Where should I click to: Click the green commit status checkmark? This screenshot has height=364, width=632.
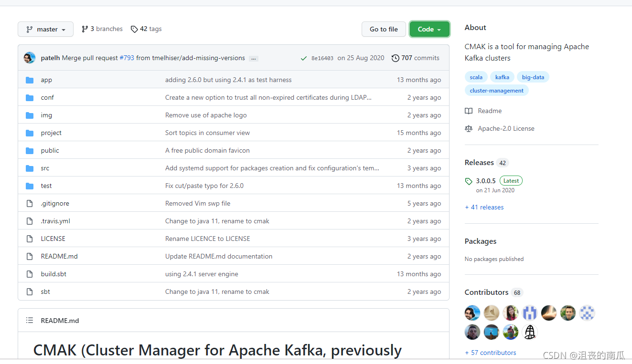coord(303,58)
